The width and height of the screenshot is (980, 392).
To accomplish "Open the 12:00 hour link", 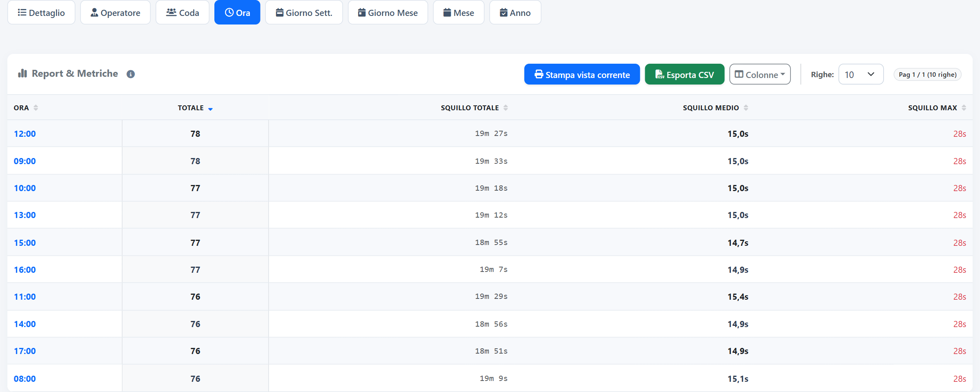I will coord(25,134).
